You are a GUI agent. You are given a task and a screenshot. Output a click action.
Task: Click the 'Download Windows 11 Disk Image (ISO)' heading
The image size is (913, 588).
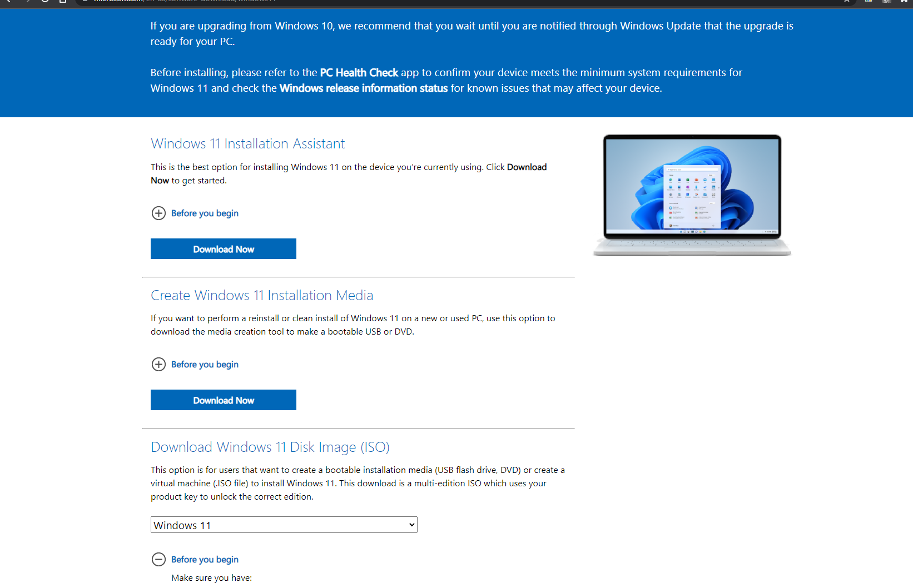coord(270,447)
